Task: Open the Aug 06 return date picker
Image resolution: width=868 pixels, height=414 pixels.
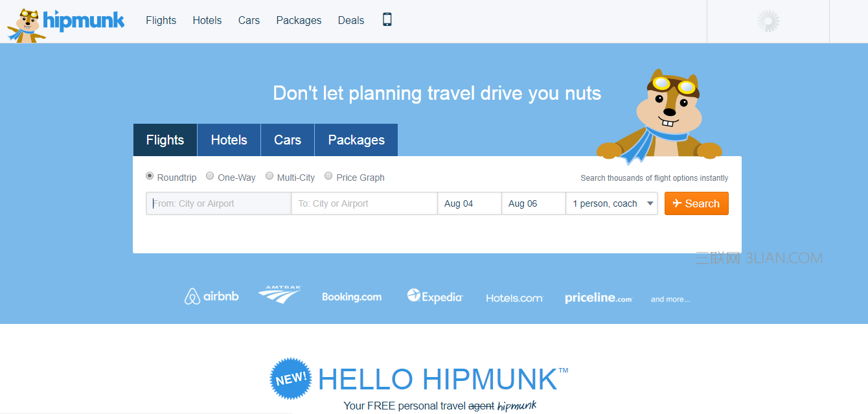Action: click(x=534, y=203)
